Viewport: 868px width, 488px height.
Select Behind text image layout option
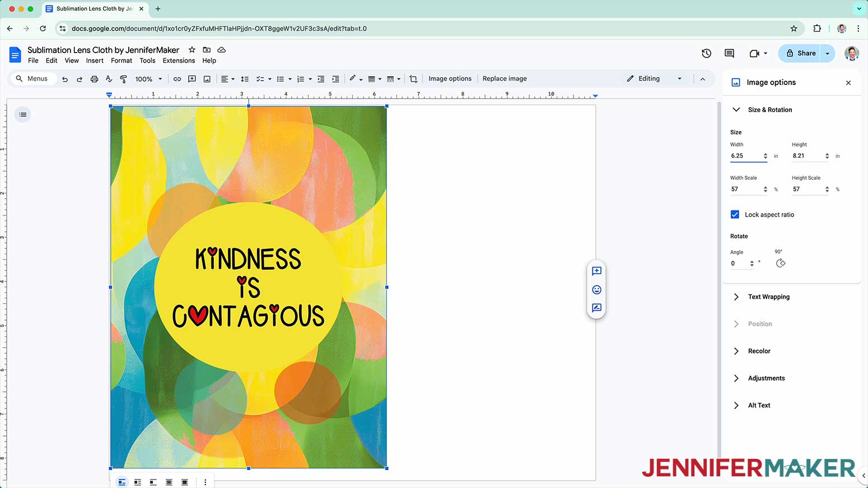(169, 482)
